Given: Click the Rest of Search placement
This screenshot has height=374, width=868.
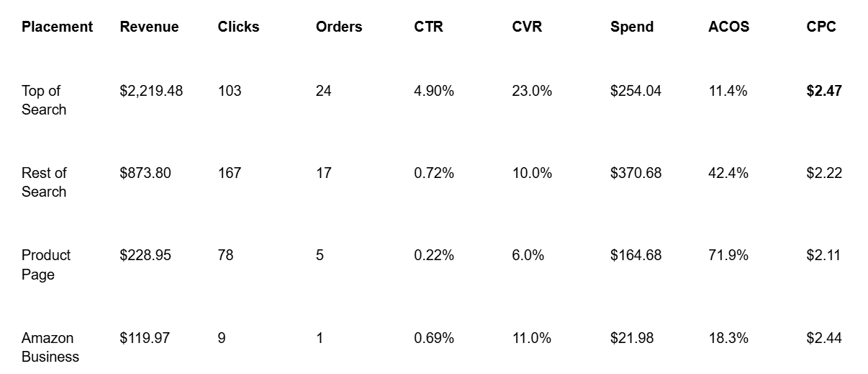Looking at the screenshot, I should (x=44, y=182).
